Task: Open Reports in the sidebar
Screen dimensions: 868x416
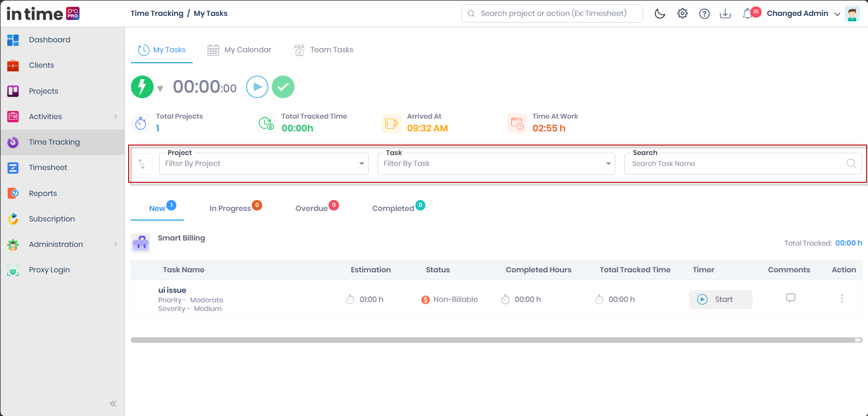Action: (x=63, y=193)
